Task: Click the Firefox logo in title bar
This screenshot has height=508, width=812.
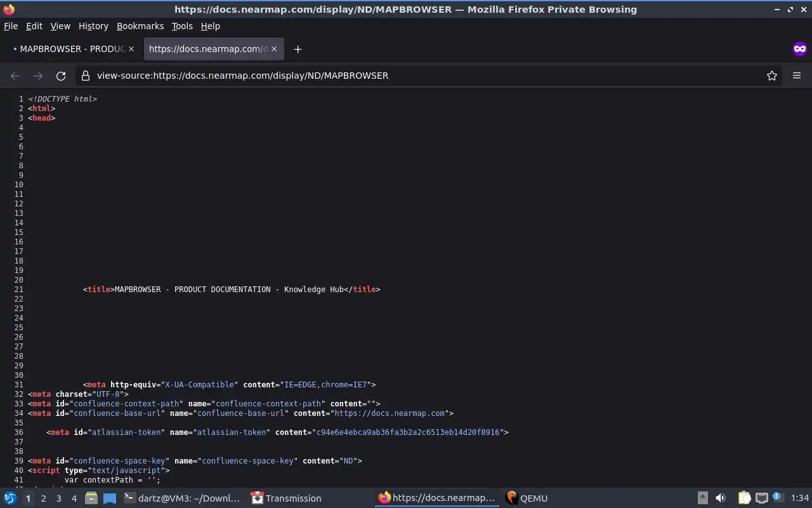Action: coord(8,9)
